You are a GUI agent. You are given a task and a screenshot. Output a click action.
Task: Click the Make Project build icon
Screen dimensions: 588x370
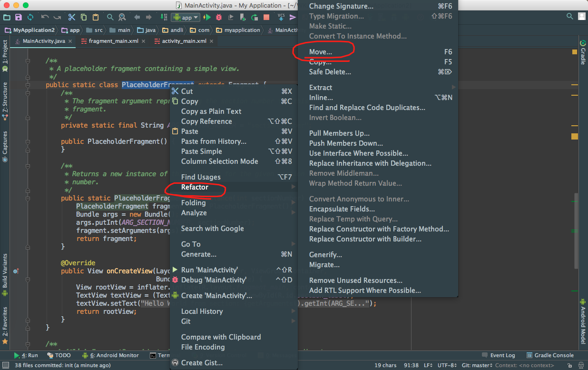click(x=164, y=17)
